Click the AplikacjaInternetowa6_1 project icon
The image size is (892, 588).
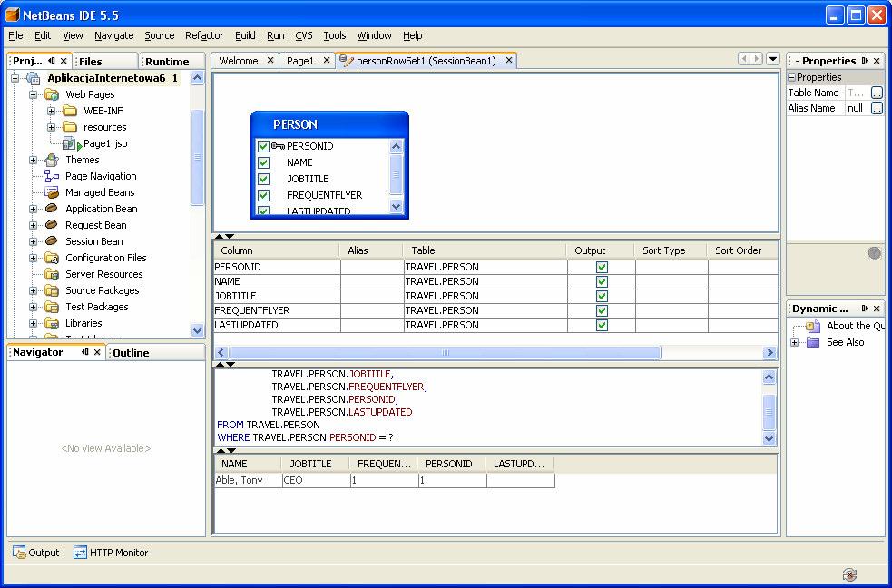point(34,78)
